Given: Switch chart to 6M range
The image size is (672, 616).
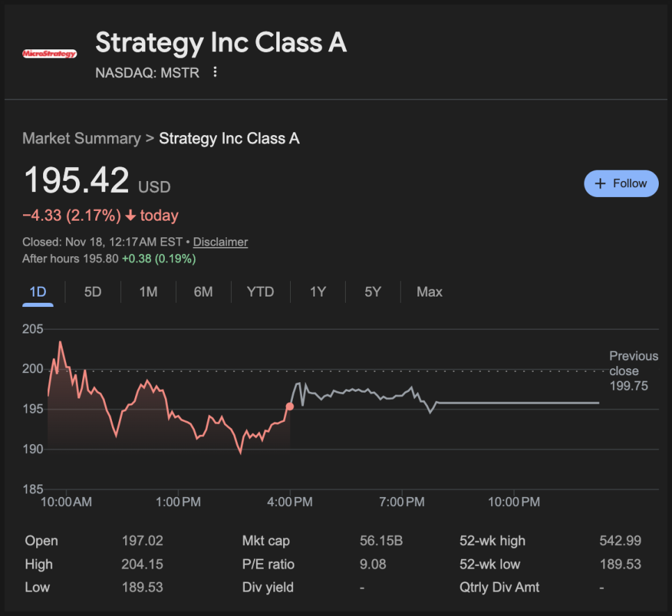Looking at the screenshot, I should [203, 292].
